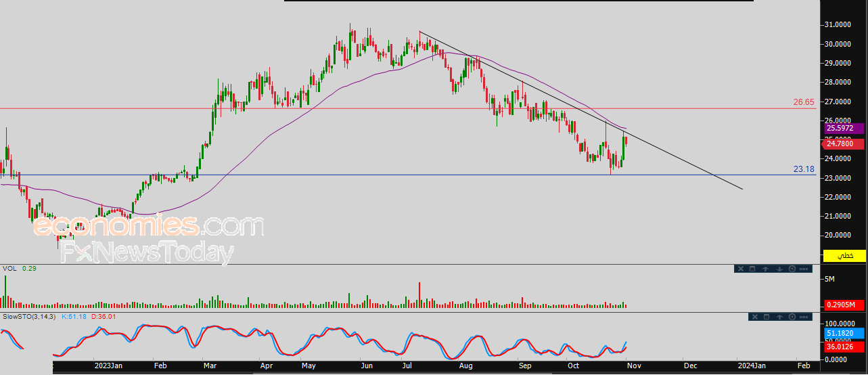Screen dimensions: 868x375
Task: Close the VOL indicator panel
Action: tap(741, 269)
